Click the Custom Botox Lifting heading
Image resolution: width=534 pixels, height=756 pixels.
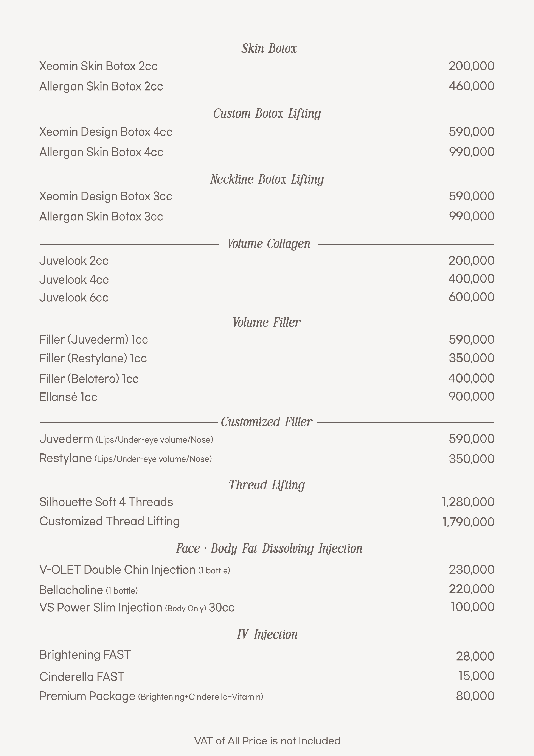(267, 114)
